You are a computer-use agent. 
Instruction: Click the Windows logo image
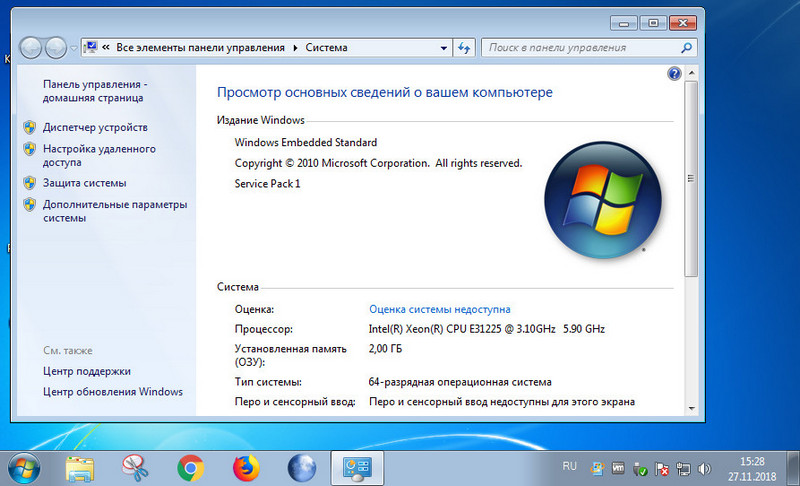click(603, 200)
